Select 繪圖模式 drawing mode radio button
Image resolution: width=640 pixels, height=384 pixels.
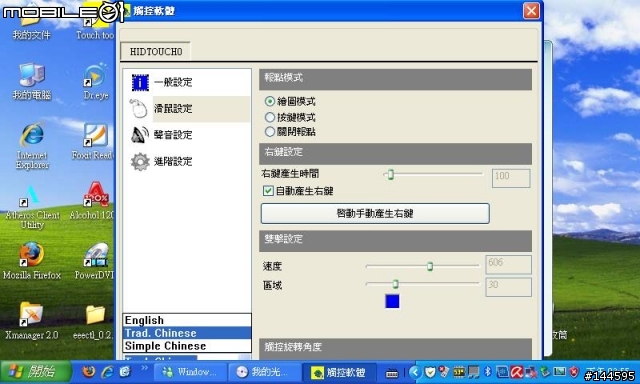pos(270,101)
